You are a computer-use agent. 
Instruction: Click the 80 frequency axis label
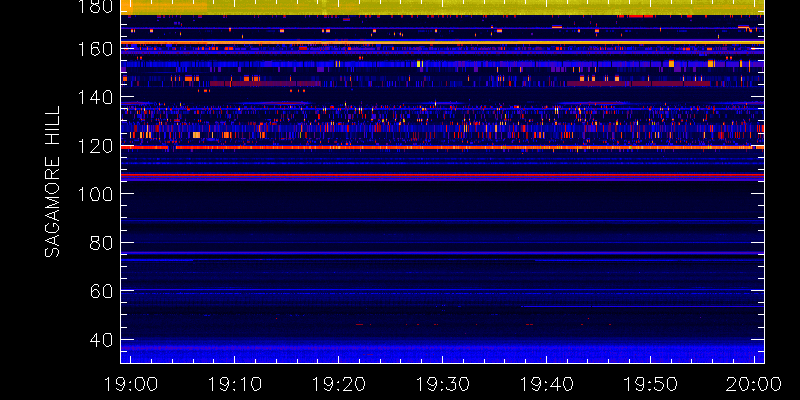pos(102,243)
